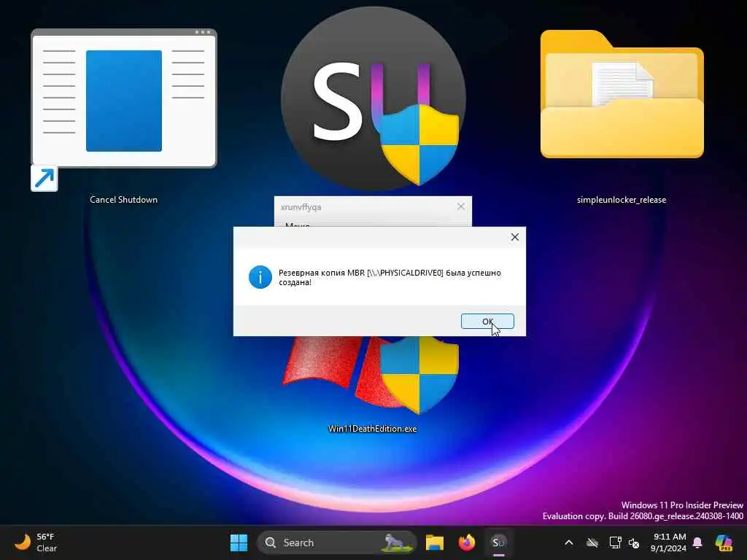
Task: Click the information icon in the dialog
Action: tap(260, 277)
